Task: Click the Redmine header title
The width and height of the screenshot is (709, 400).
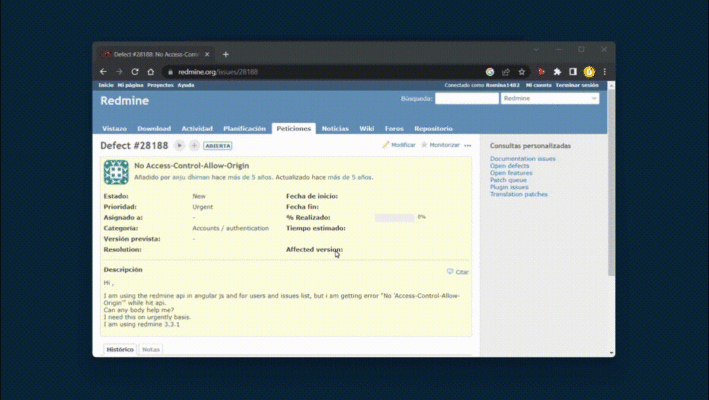Action: tap(124, 101)
